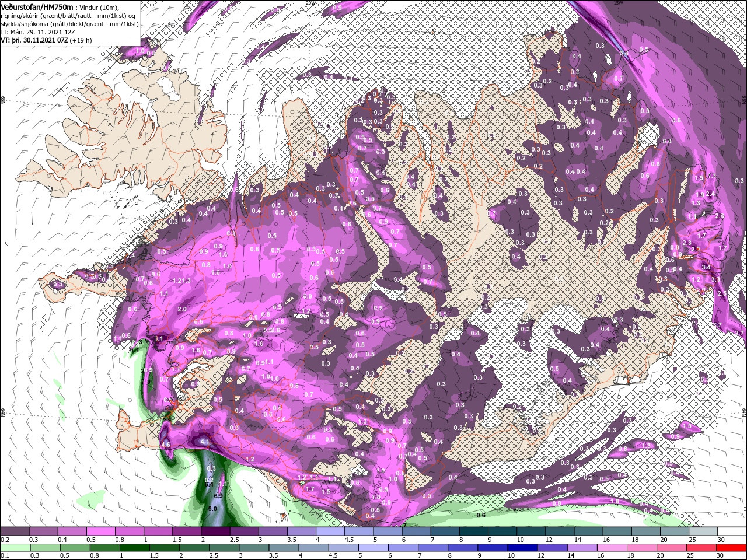Select pale green lower swatch labeled 0.1
Screen dimensions: 747x560
tap(15, 547)
